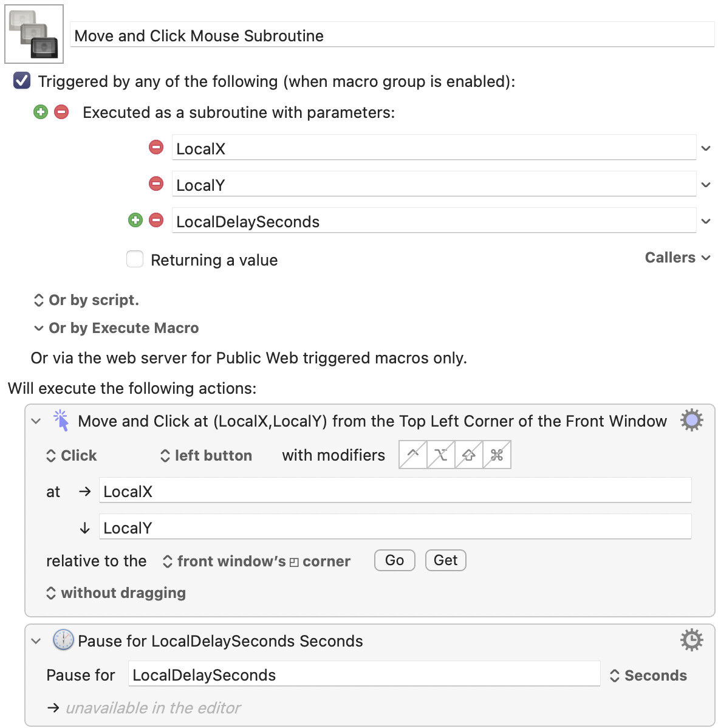Uncheck the Triggered by any checkbox
The image size is (718, 728).
point(22,81)
